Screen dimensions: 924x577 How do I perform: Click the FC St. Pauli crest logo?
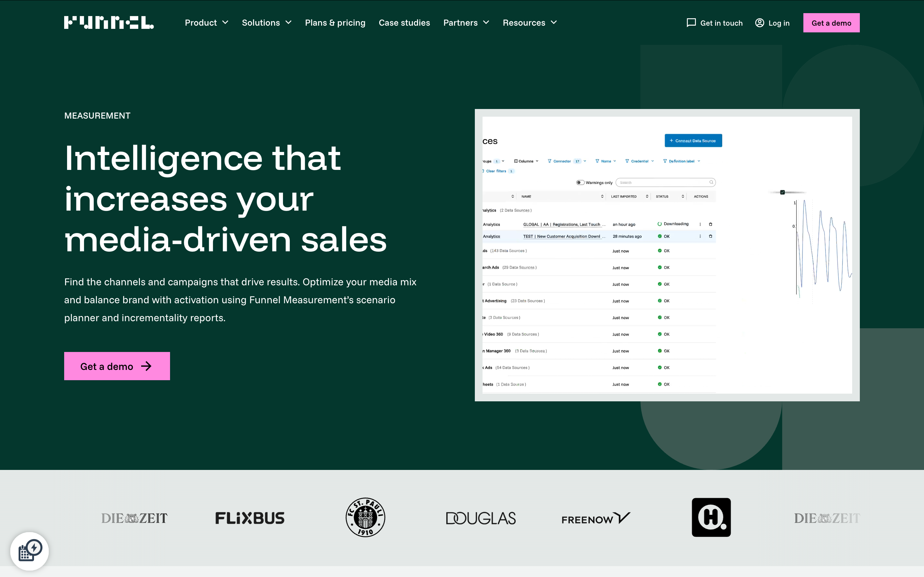pyautogui.click(x=365, y=517)
